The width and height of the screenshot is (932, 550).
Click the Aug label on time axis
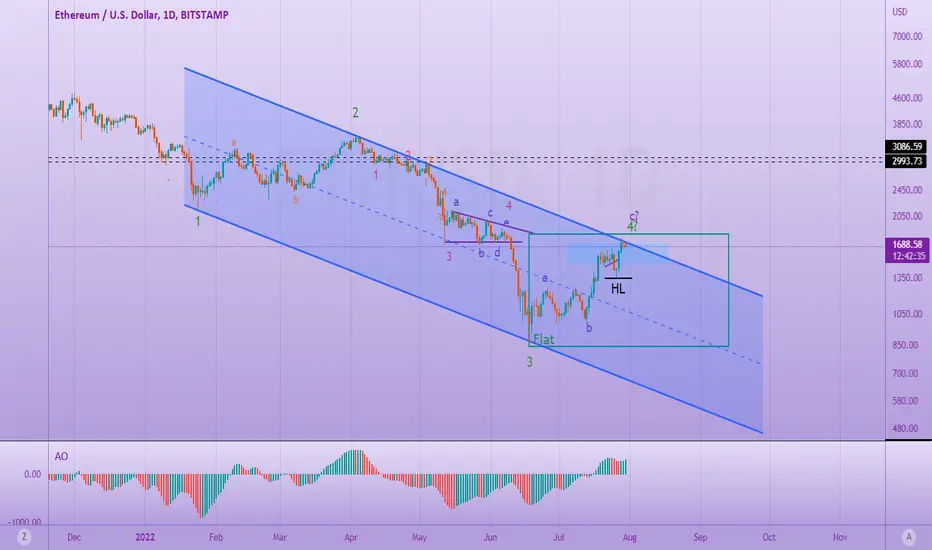(x=629, y=537)
